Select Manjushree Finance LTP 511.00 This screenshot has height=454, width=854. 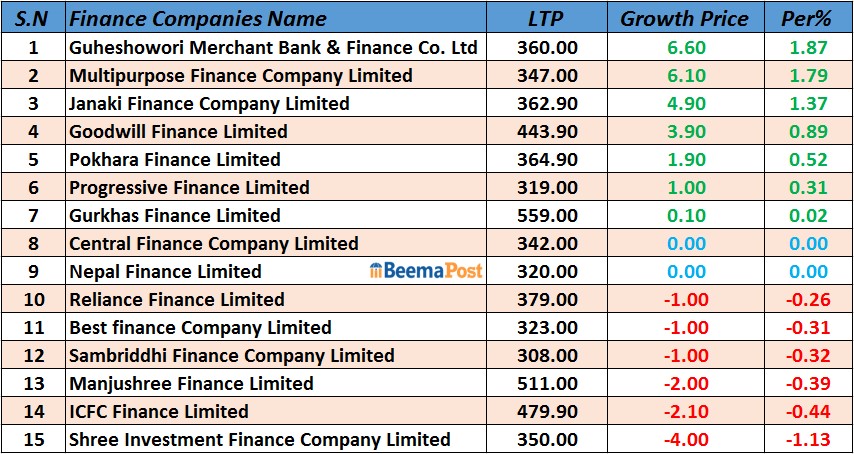click(547, 383)
